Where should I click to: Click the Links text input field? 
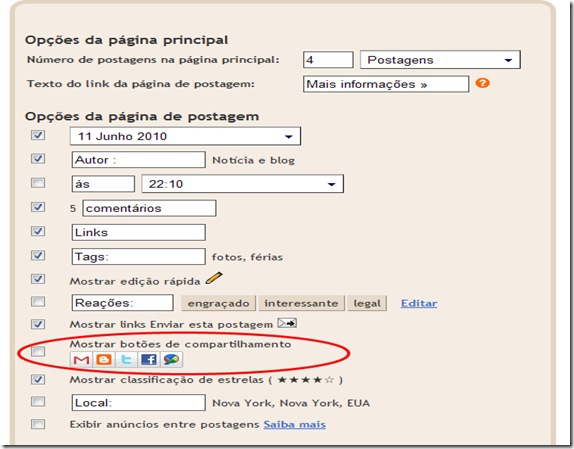point(138,232)
